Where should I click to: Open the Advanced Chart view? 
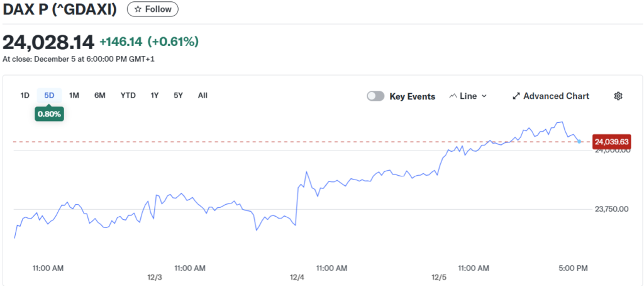(551, 96)
